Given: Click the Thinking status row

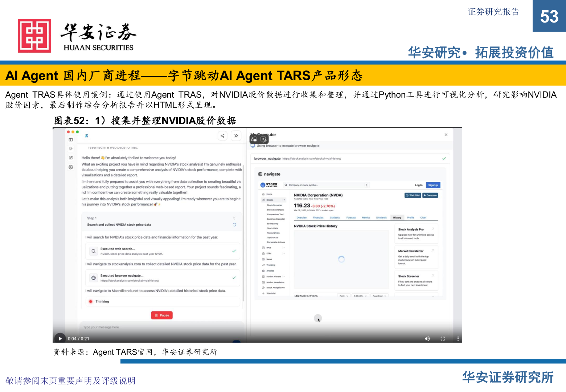Looking at the screenshot, I should 163,302.
